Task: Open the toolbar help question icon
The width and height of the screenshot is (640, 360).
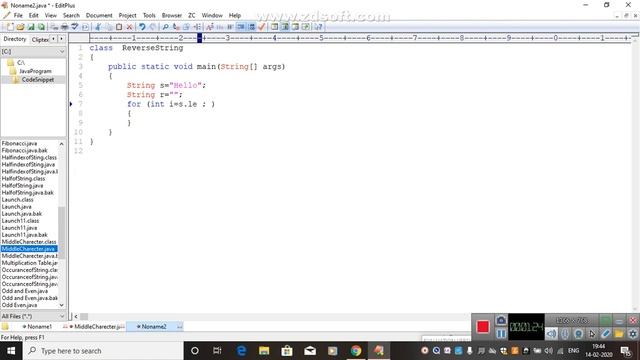Action: [x=318, y=27]
